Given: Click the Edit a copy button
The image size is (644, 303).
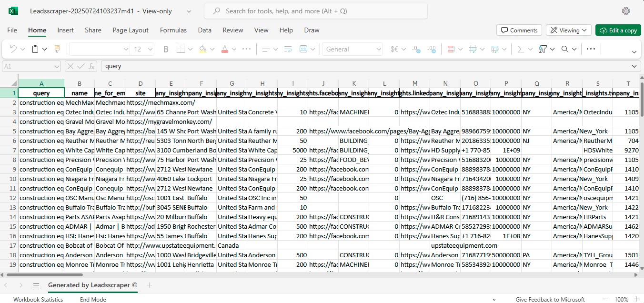Looking at the screenshot, I should (618, 30).
